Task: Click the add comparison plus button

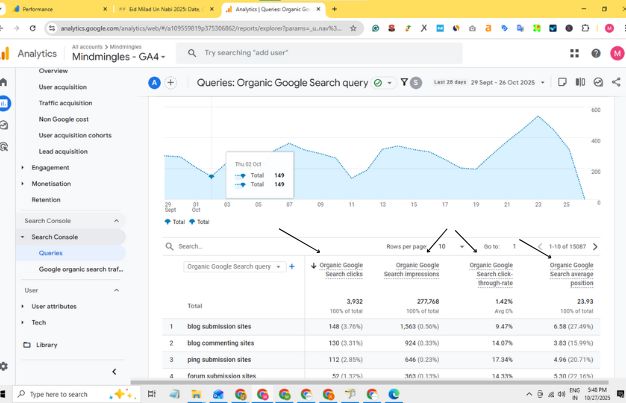Action: click(x=170, y=83)
